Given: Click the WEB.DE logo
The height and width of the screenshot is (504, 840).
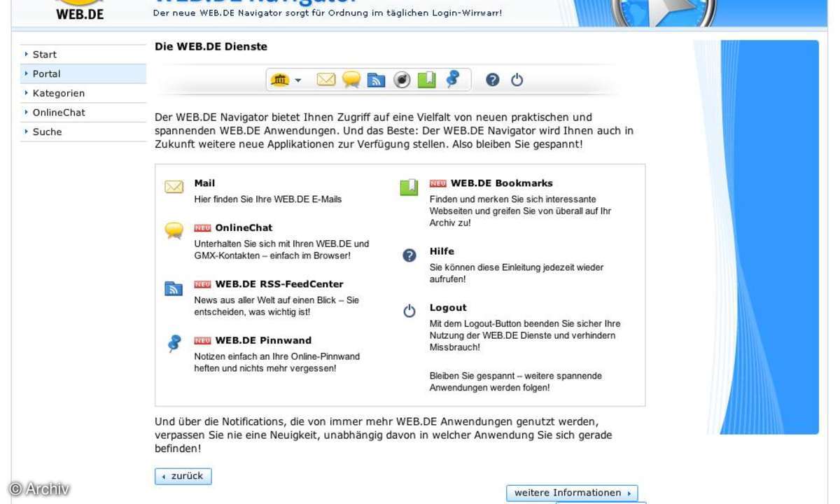Looking at the screenshot, I should [80, 8].
